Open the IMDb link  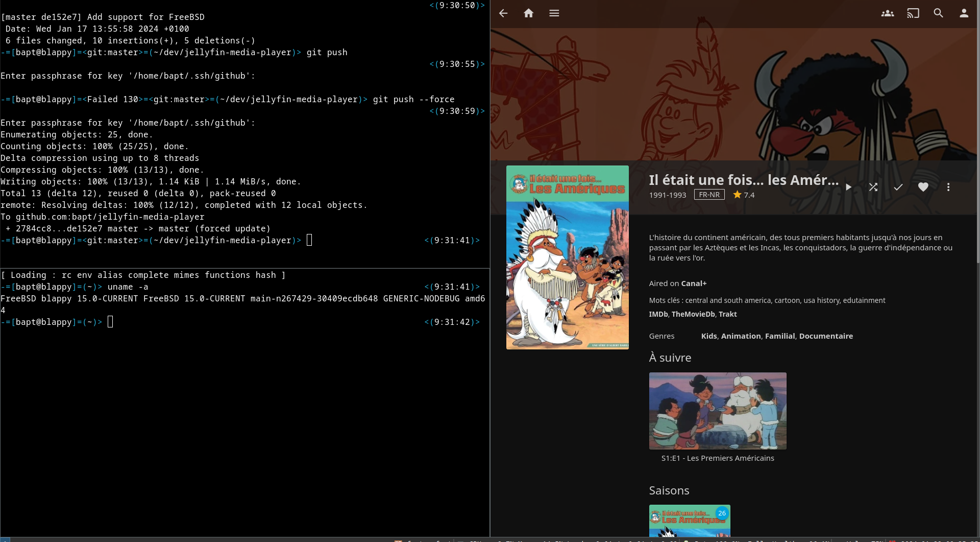(x=658, y=314)
